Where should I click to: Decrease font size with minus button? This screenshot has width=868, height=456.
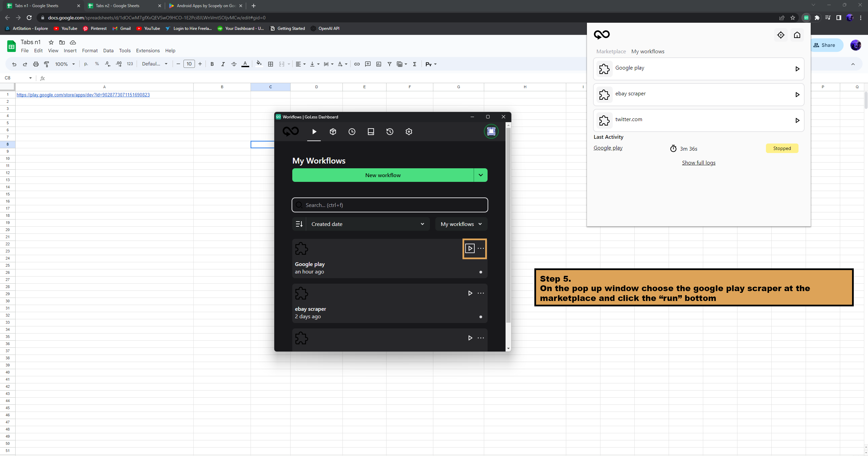point(178,64)
